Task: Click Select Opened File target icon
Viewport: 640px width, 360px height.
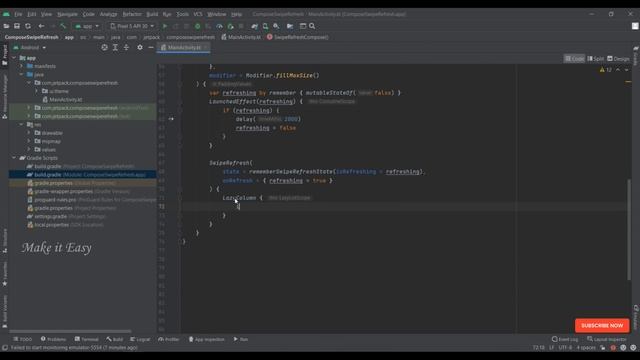Action: [104, 47]
